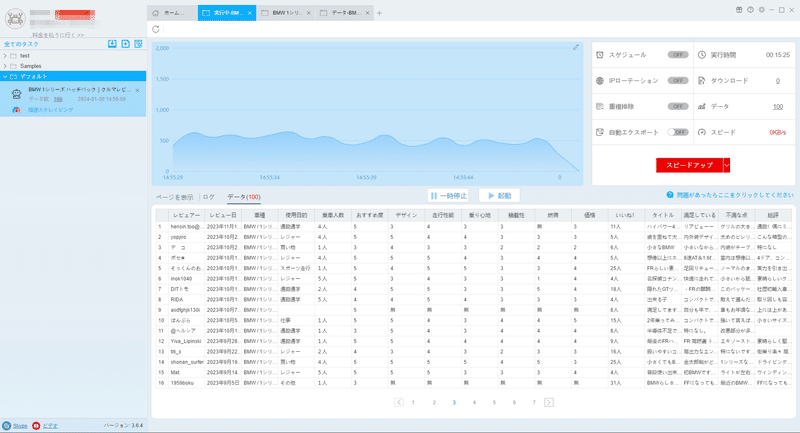Toggle the スケジュール switch on
Viewport: 800px width, 433px height.
tap(678, 55)
